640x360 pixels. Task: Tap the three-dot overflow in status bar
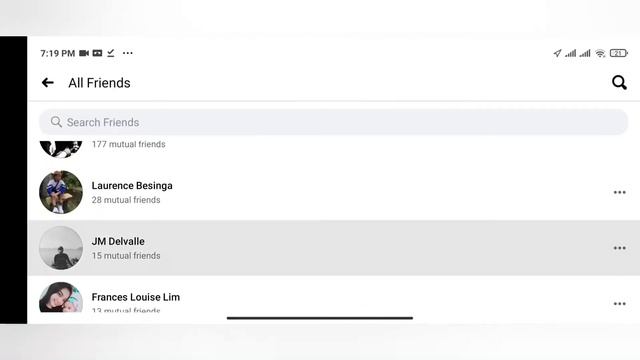tap(128, 53)
